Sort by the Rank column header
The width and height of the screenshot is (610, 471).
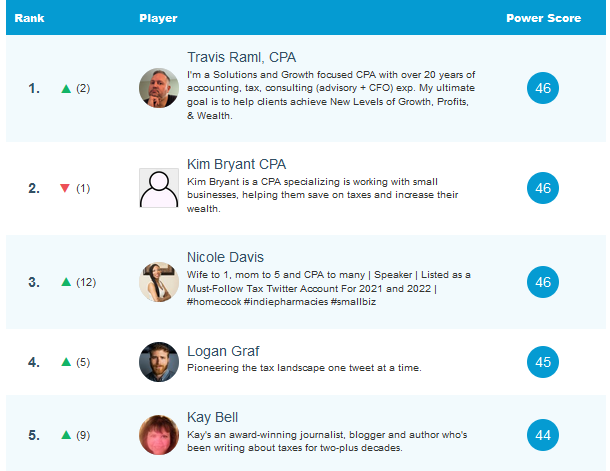(x=30, y=18)
